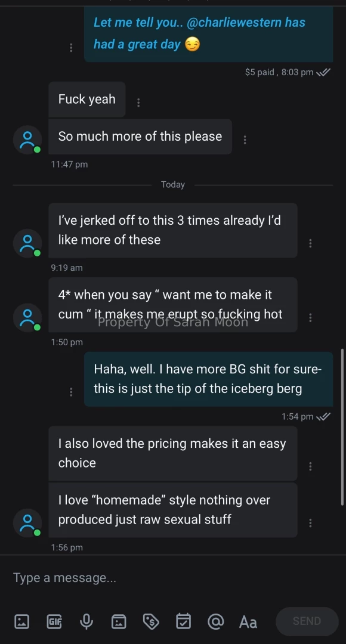
Task: Open options menu on the 'loved the pricing' message
Action: pyautogui.click(x=310, y=466)
